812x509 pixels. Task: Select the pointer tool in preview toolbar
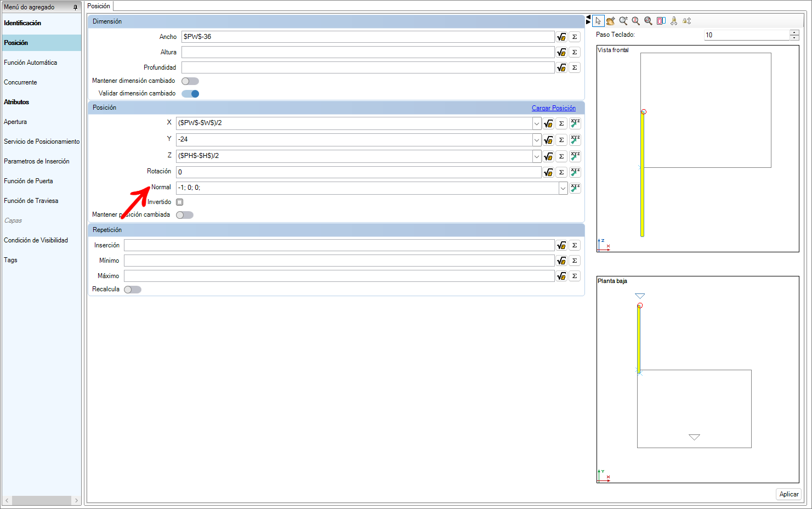coord(598,21)
